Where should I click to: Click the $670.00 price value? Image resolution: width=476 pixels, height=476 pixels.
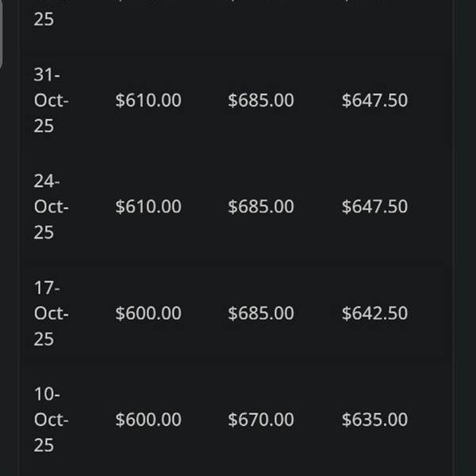point(261,420)
